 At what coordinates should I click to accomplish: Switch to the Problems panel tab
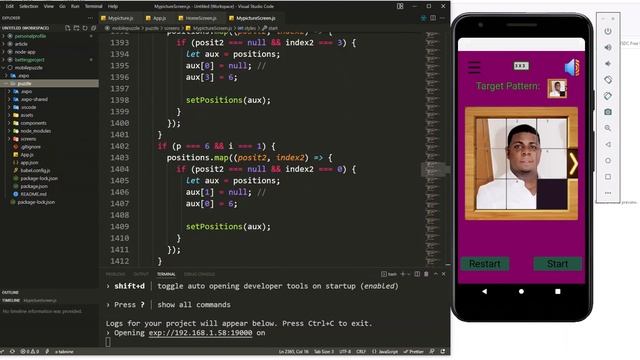116,274
